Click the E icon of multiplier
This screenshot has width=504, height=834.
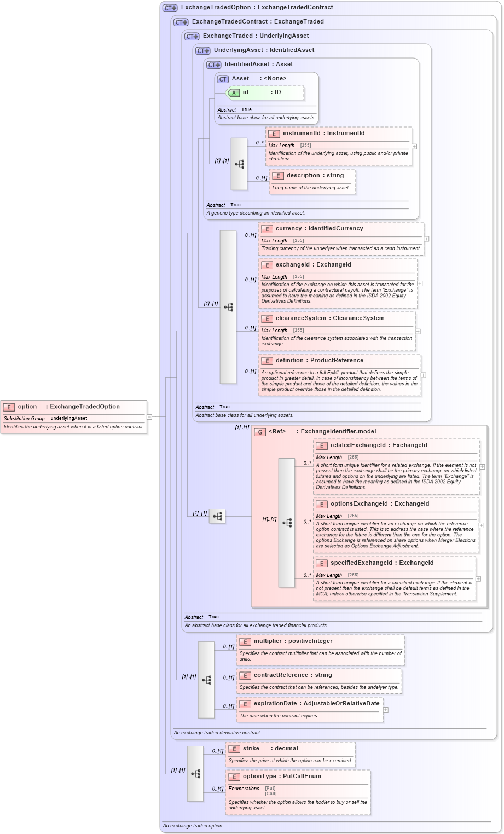click(x=245, y=641)
